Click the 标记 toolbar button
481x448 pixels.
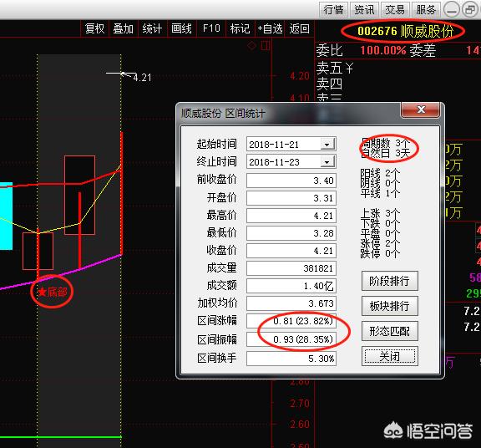(x=240, y=29)
